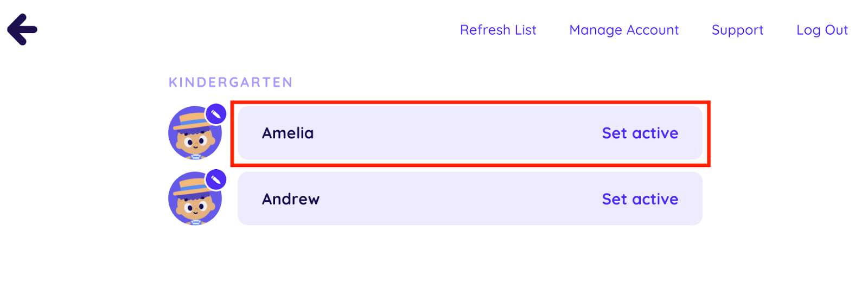Viewport: 868px width, 282px height.
Task: Set Amelia as the active student
Action: 640,133
